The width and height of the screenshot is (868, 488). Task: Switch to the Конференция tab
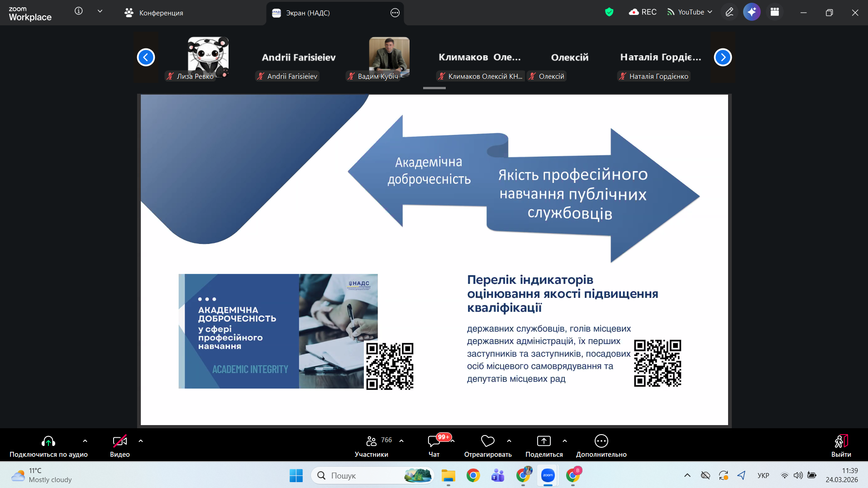click(154, 13)
